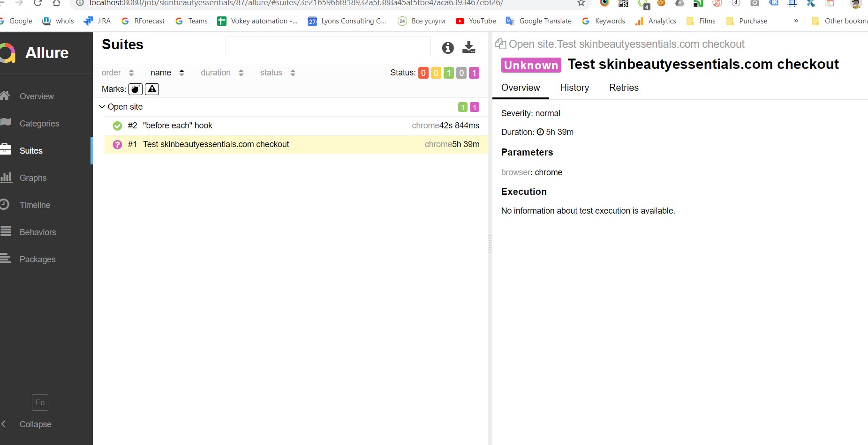The height and width of the screenshot is (445, 868).
Task: Open the browser profile avatar
Action: (856, 4)
